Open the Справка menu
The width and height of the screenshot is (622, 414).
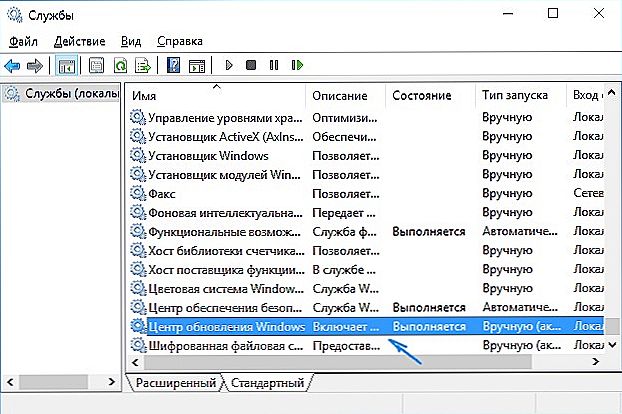(180, 41)
